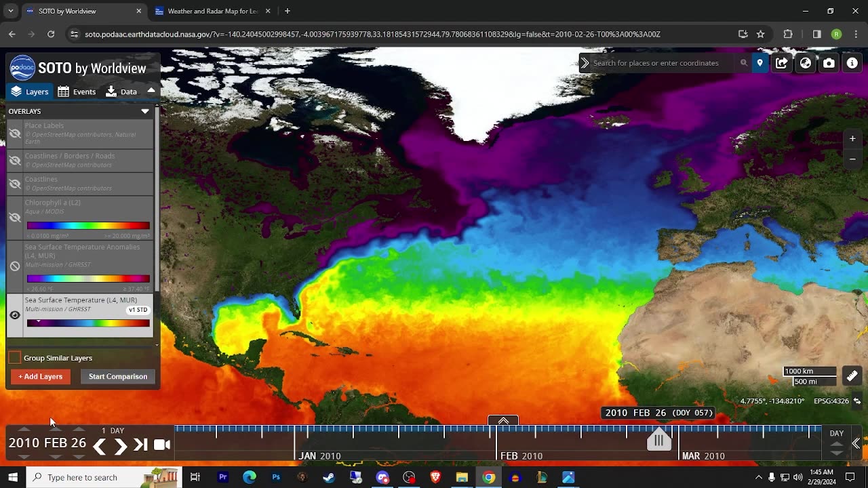Jump to the latest date
The image size is (868, 488).
[140, 445]
